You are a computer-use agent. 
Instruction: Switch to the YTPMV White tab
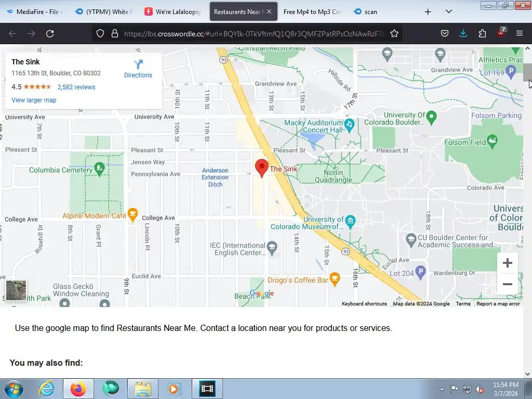pyautogui.click(x=105, y=12)
